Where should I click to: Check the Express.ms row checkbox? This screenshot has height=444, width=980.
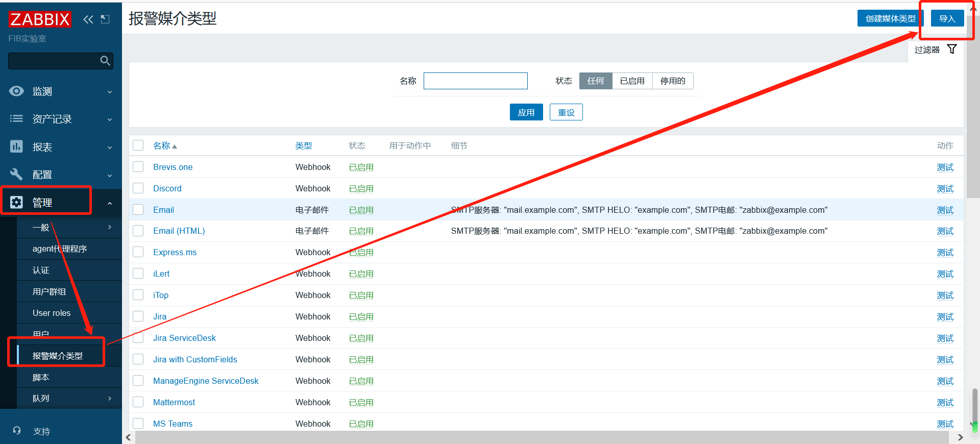[138, 252]
